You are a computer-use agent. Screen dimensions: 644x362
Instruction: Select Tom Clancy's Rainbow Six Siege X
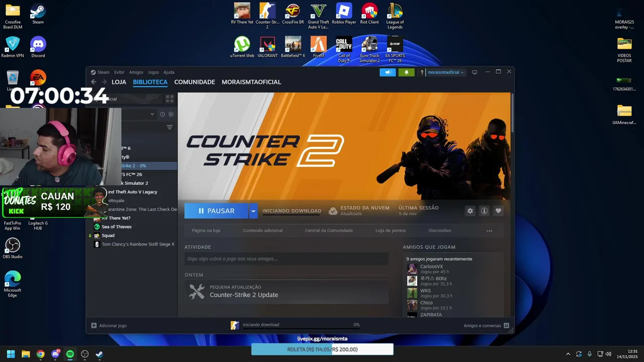click(x=138, y=244)
